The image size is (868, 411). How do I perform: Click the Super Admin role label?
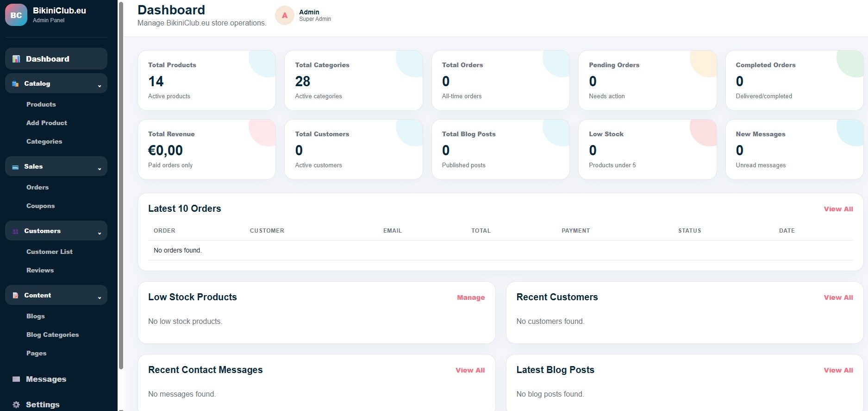[315, 19]
